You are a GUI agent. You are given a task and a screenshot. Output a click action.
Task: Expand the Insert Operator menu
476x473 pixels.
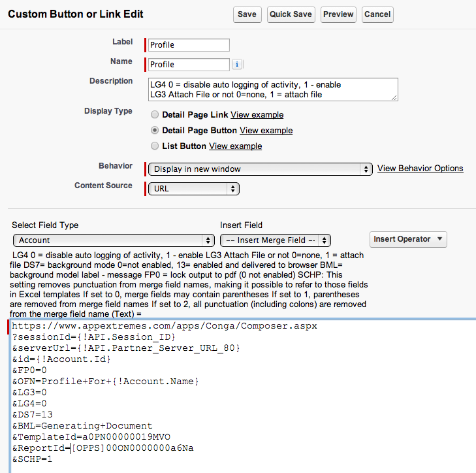(408, 239)
